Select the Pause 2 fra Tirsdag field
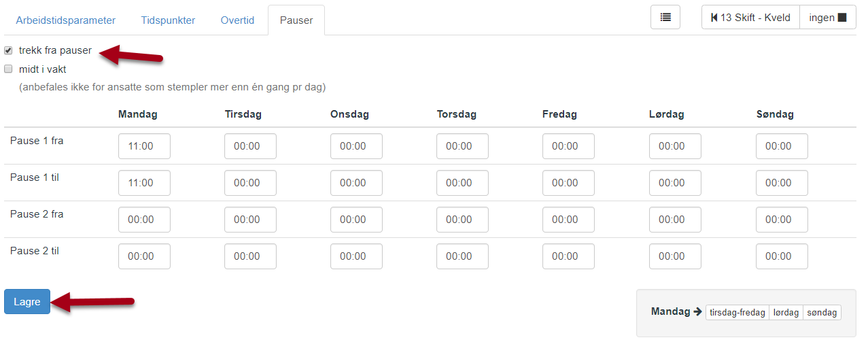This screenshot has width=868, height=342. coord(250,220)
